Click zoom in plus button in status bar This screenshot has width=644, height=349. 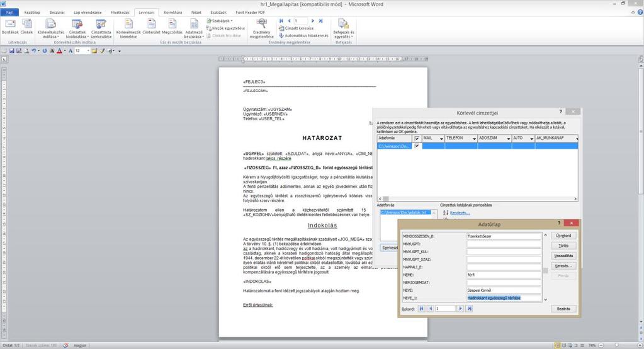click(x=640, y=345)
